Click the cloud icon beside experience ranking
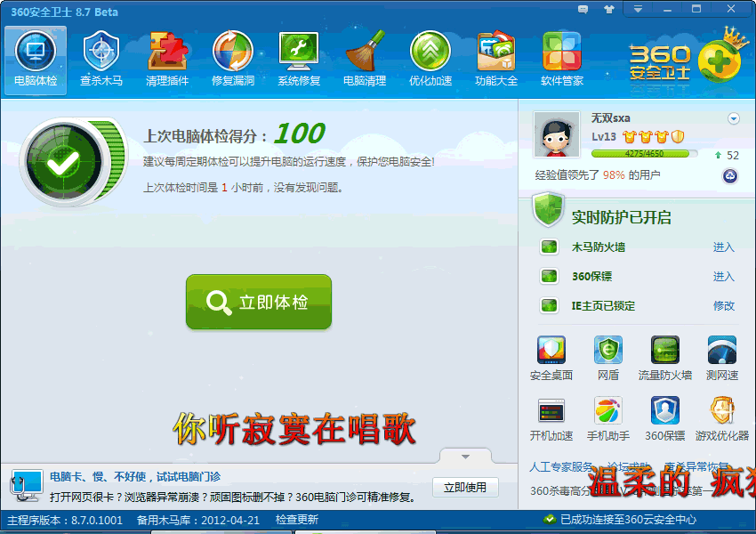756x534 pixels. tap(730, 176)
